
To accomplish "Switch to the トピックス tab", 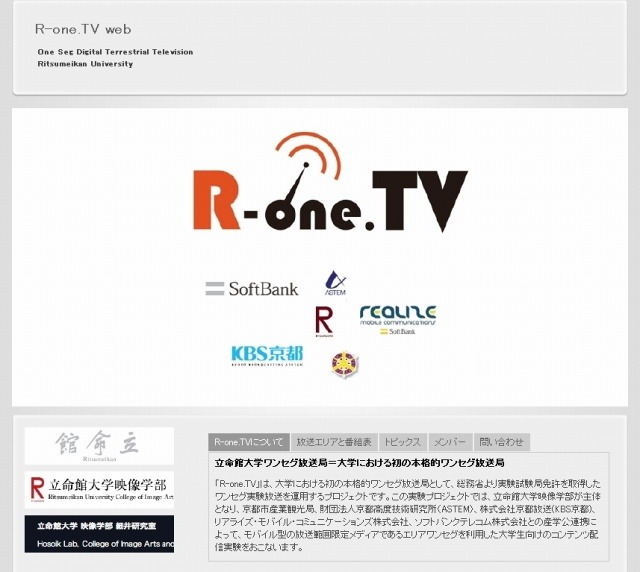I will click(402, 442).
